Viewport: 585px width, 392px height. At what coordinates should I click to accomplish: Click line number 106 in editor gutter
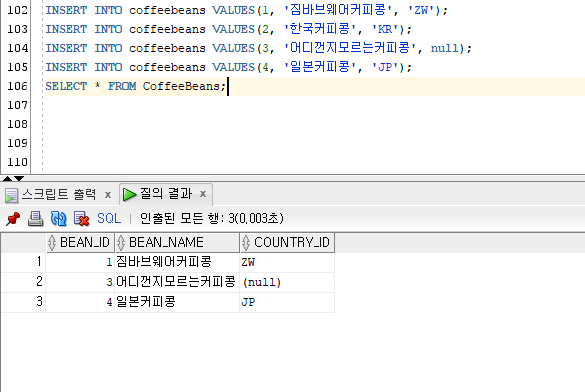point(18,86)
